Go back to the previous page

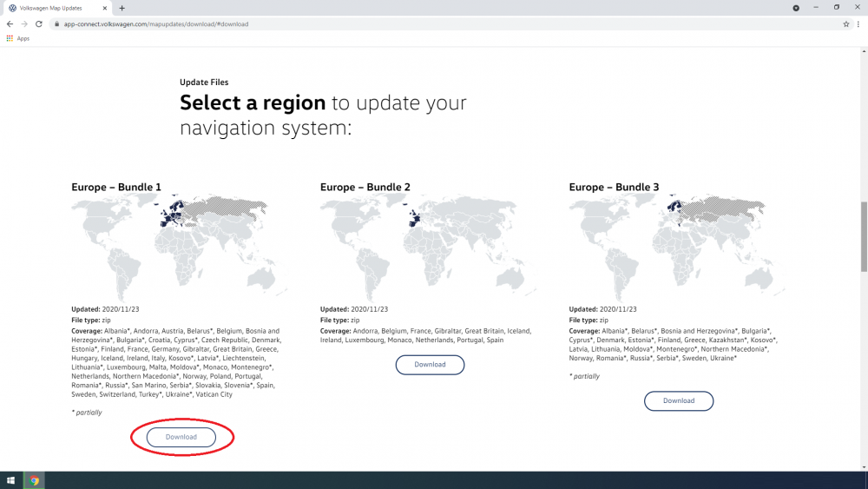10,23
